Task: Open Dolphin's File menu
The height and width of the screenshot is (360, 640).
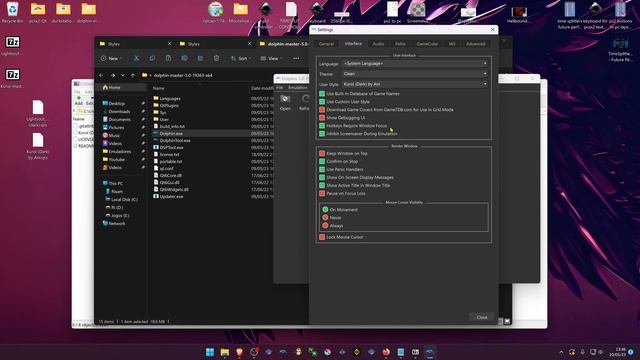Action: click(280, 88)
